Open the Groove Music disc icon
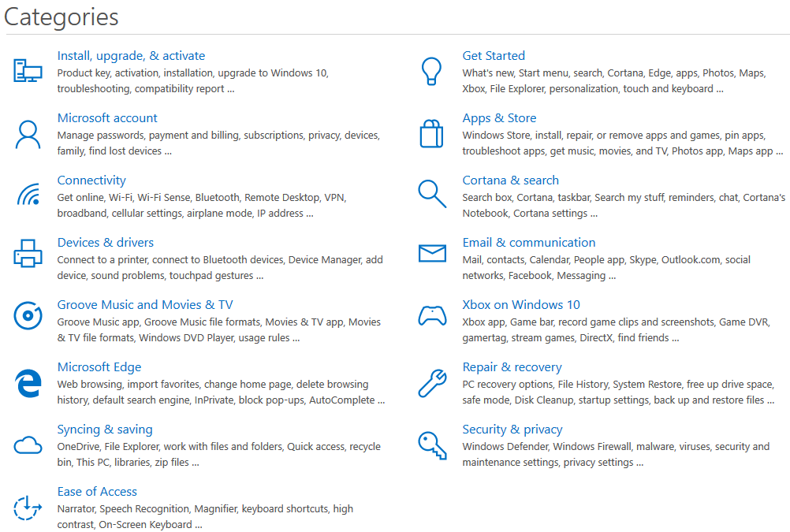The image size is (790, 532). click(x=28, y=315)
